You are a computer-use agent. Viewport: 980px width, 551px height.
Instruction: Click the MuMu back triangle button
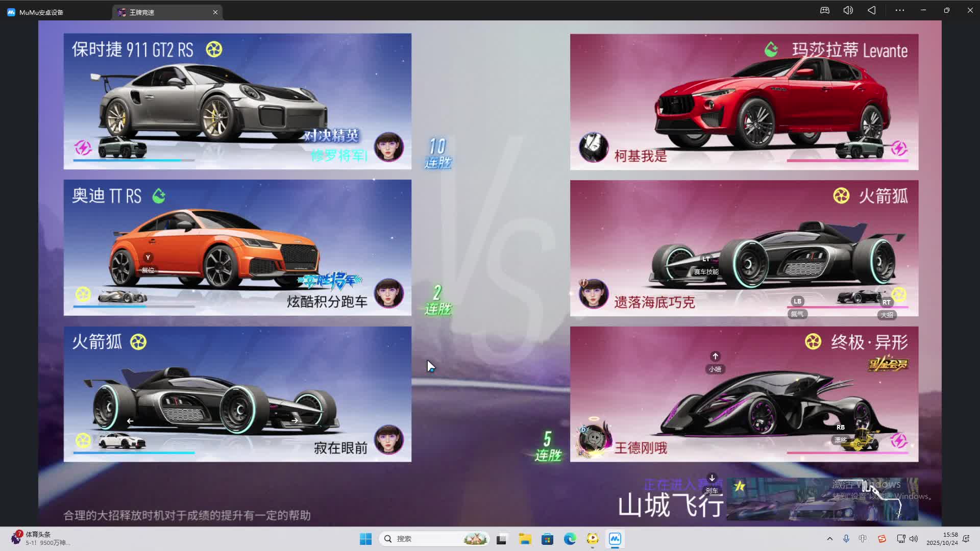point(872,11)
